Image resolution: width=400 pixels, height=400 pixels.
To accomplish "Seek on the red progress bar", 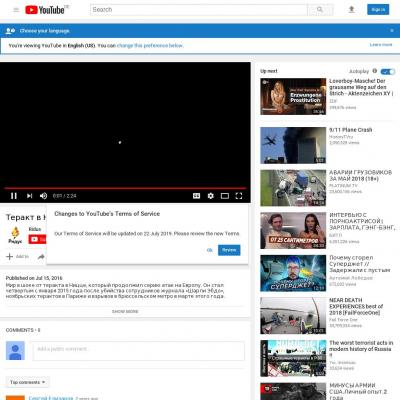I will [125, 188].
